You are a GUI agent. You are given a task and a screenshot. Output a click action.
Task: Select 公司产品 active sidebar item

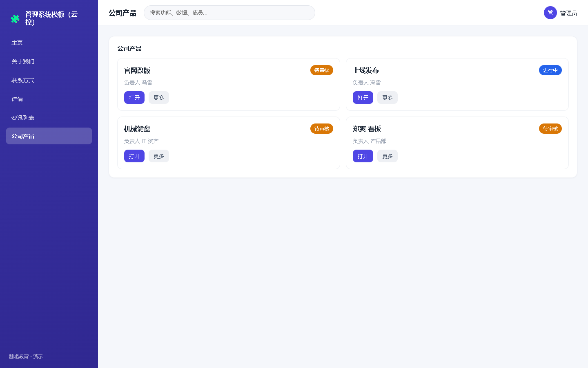(49, 136)
